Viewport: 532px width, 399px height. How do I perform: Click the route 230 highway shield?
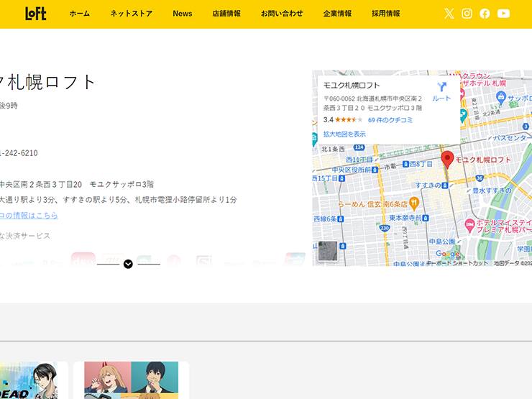385,229
